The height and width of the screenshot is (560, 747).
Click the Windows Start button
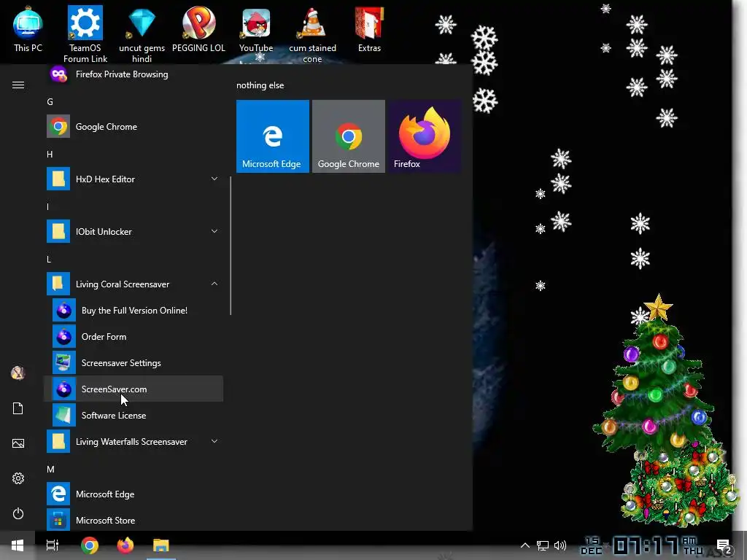click(18, 545)
